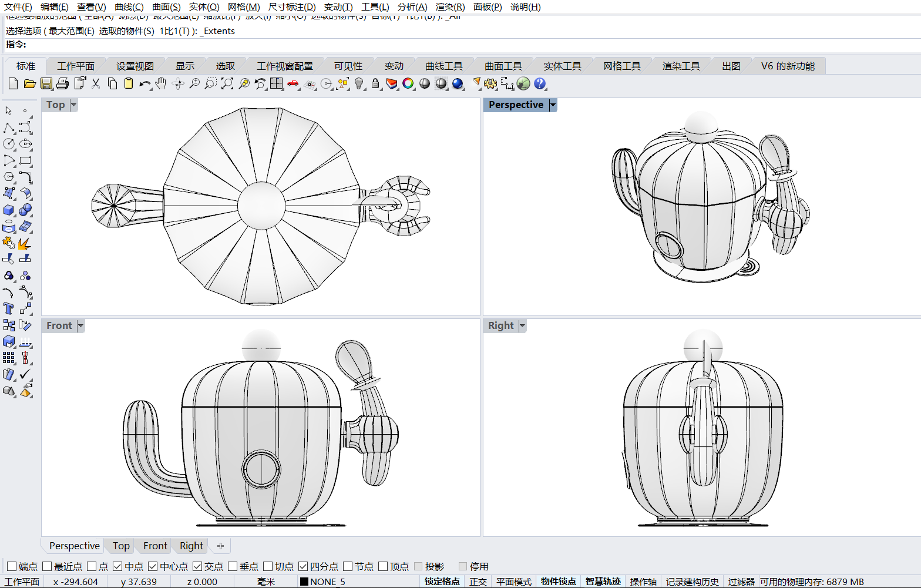Select the Polyline tool
The height and width of the screenshot is (588, 921).
(x=9, y=127)
